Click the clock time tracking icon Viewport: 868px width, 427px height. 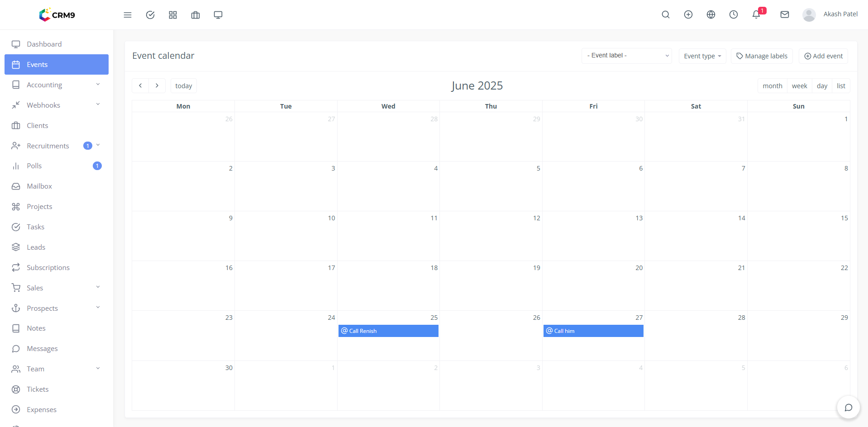pos(733,14)
